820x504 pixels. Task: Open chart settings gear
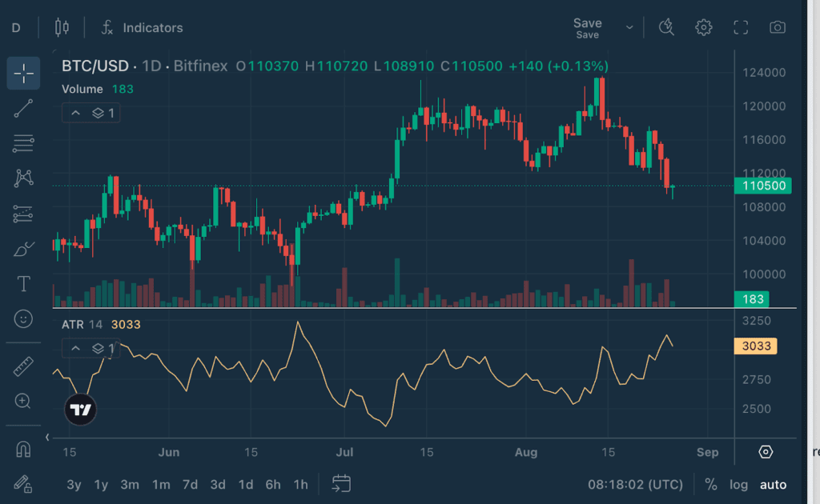click(704, 27)
